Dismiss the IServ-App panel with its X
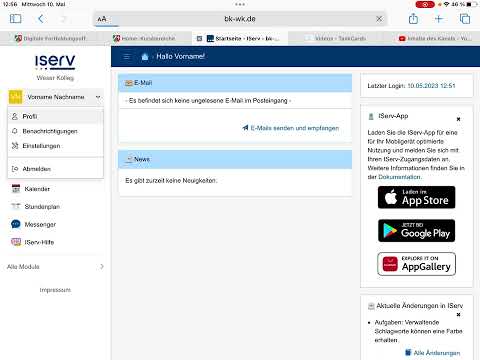The height and width of the screenshot is (360, 480). (x=458, y=119)
